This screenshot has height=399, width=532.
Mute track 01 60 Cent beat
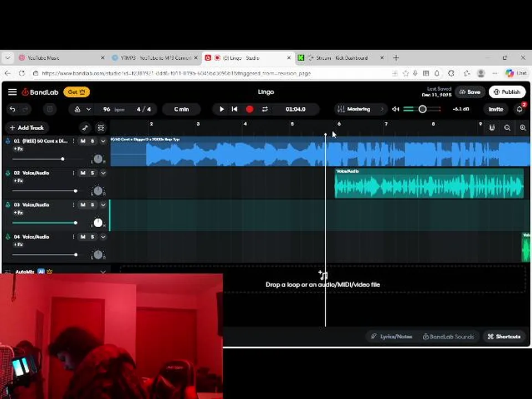click(x=83, y=141)
